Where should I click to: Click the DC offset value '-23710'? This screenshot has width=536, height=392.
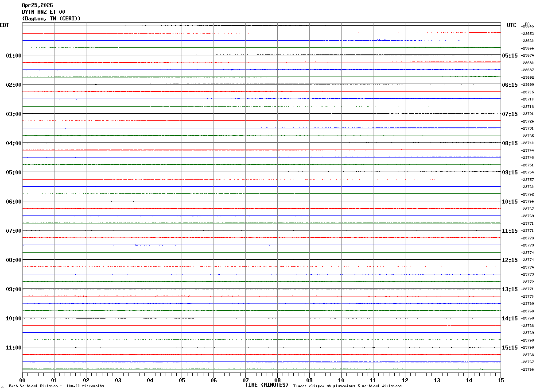[x=527, y=99]
